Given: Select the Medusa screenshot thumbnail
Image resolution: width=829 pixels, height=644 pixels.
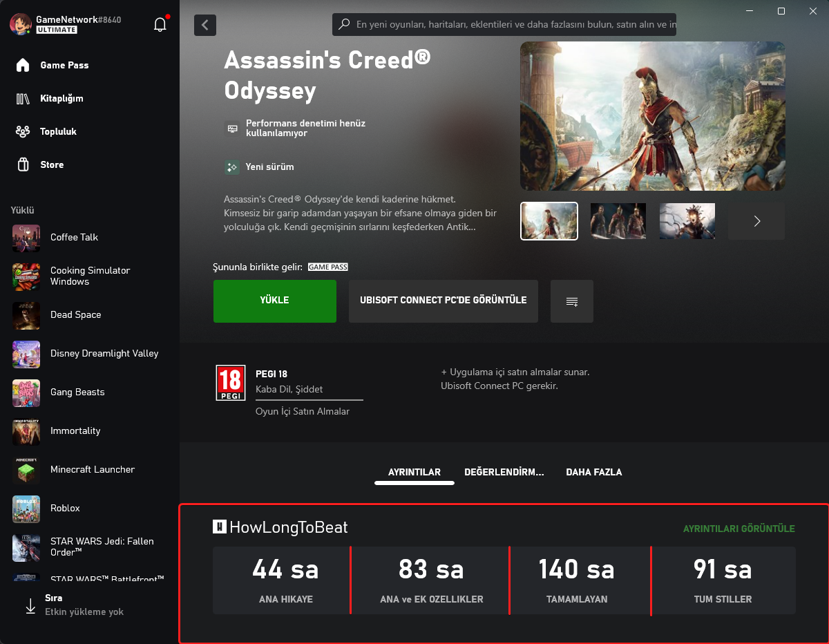Looking at the screenshot, I should 687,221.
